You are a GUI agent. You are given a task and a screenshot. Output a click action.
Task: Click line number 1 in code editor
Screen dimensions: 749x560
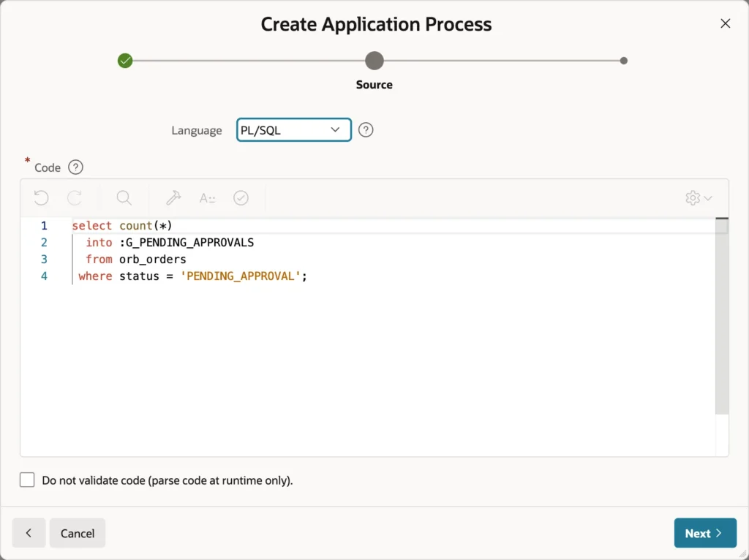pos(44,225)
